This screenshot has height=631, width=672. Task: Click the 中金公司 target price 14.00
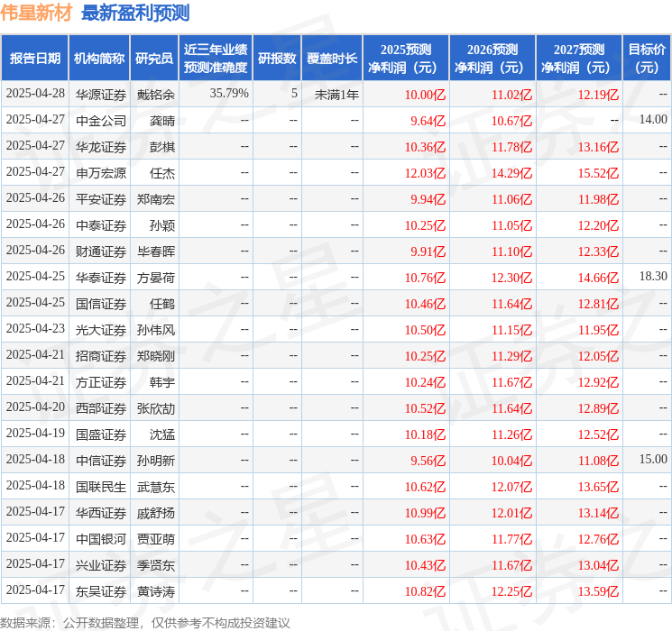tap(653, 120)
